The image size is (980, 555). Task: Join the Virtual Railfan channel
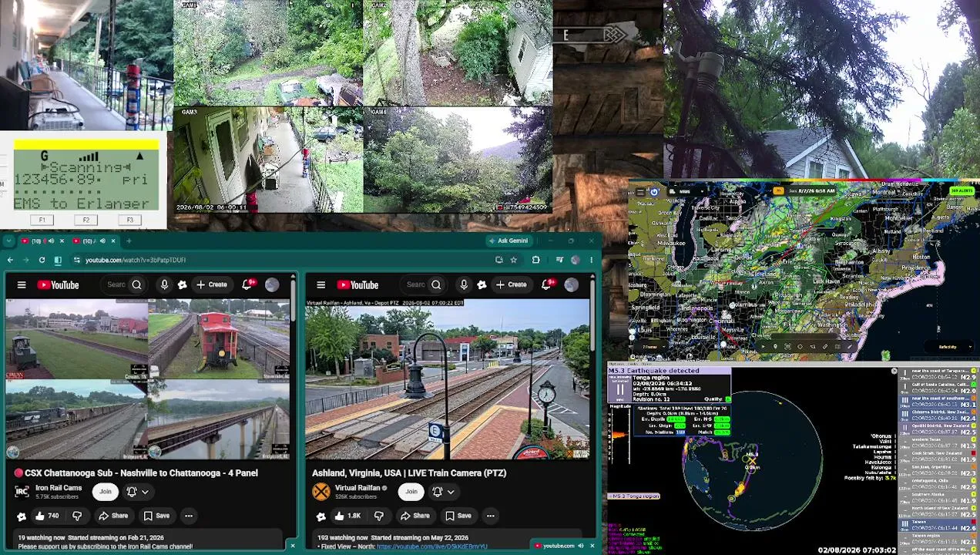(x=411, y=492)
